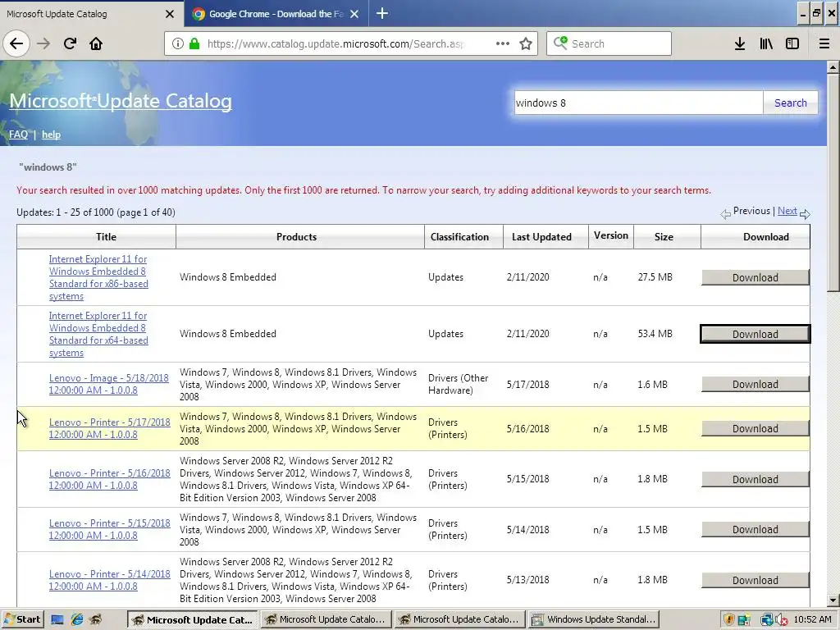
Task: Open Lenovo Printer 5/16/2018 link
Action: 109,479
